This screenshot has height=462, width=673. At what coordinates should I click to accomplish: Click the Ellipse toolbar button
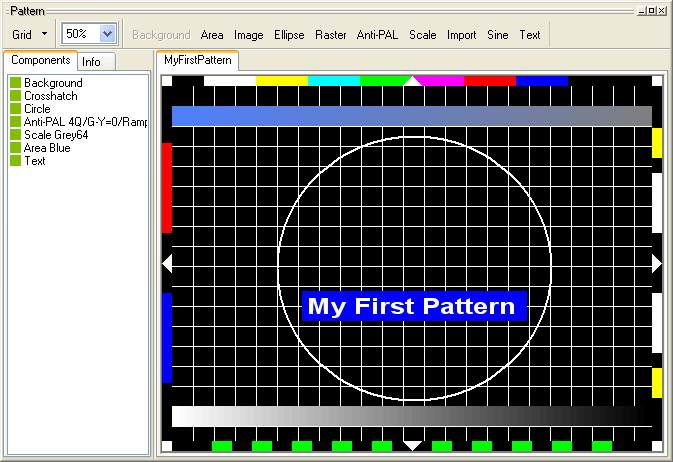289,35
